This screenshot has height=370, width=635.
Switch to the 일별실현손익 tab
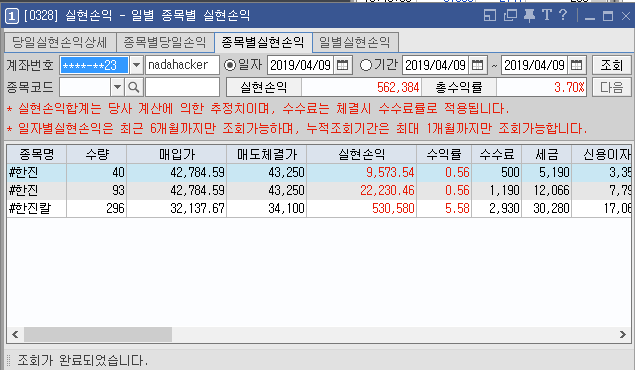click(355, 42)
